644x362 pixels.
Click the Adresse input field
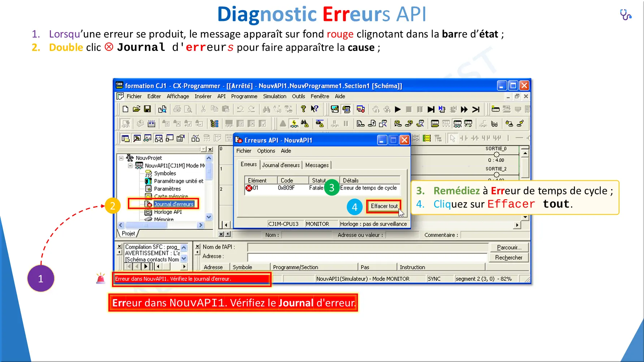(x=367, y=257)
